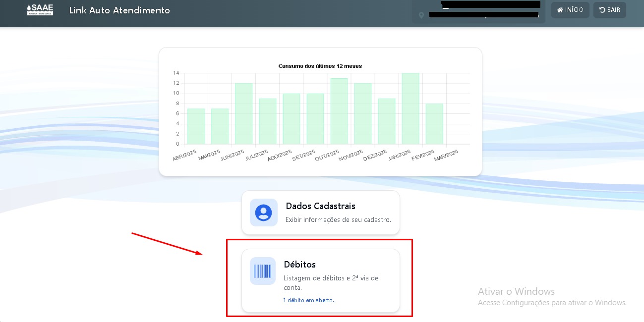644x322 pixels.
Task: Click the FEV/2026 consumption bar
Action: point(434,124)
